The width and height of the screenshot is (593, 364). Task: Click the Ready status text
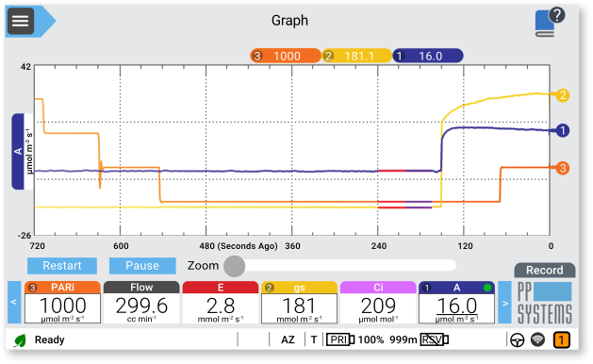coord(50,339)
